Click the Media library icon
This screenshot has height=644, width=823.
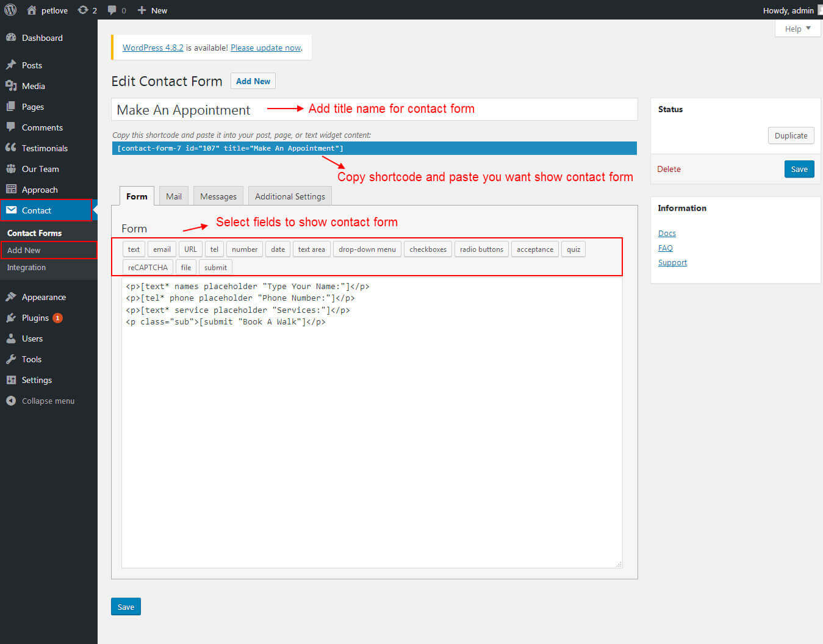(x=11, y=85)
